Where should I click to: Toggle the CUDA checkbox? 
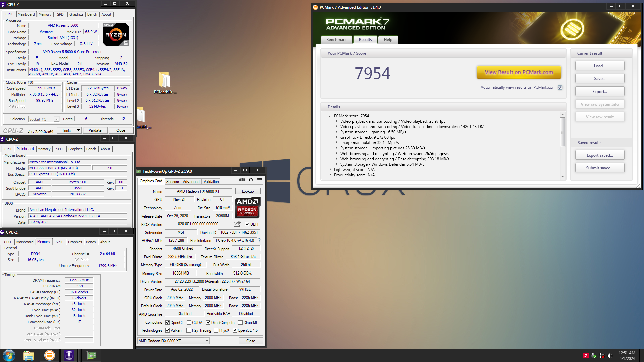[189, 323]
